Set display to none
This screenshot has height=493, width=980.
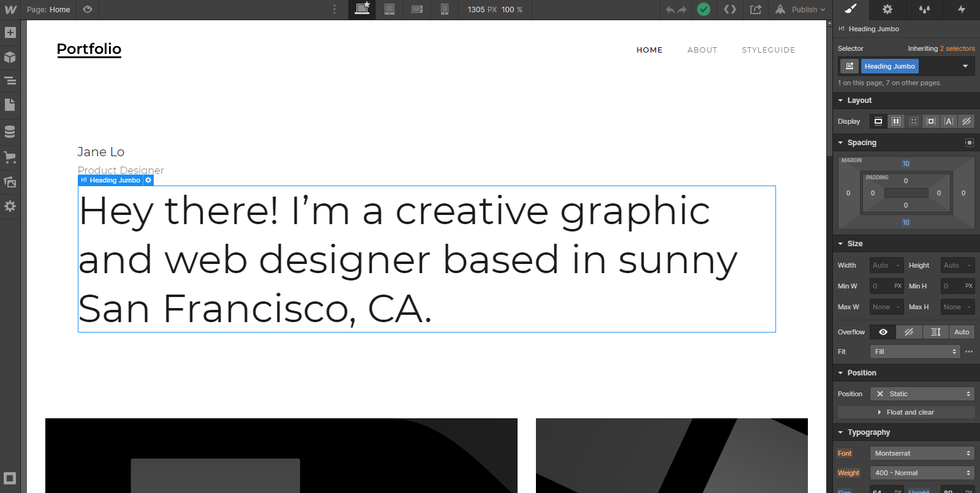(x=967, y=121)
